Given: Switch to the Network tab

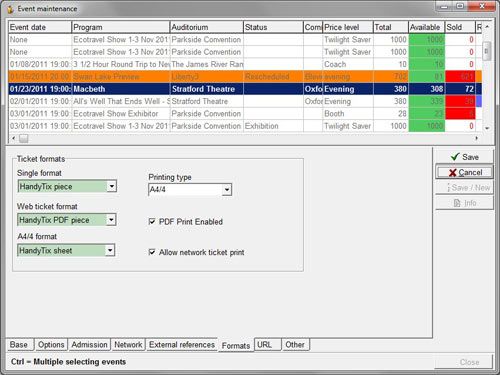Looking at the screenshot, I should pyautogui.click(x=128, y=345).
